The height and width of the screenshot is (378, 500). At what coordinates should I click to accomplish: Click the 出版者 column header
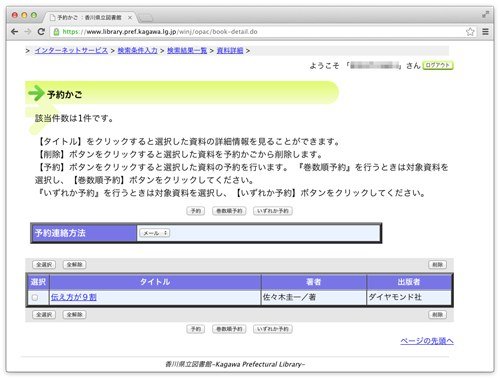(x=409, y=282)
